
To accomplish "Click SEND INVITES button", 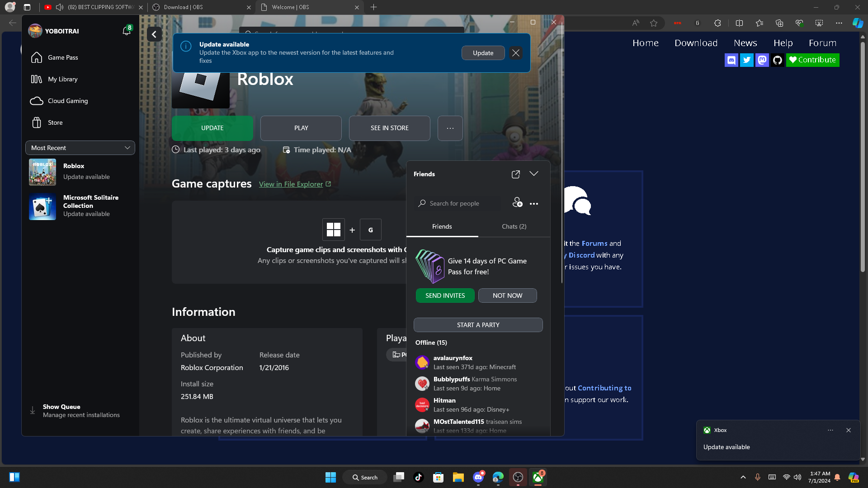I will pyautogui.click(x=445, y=296).
